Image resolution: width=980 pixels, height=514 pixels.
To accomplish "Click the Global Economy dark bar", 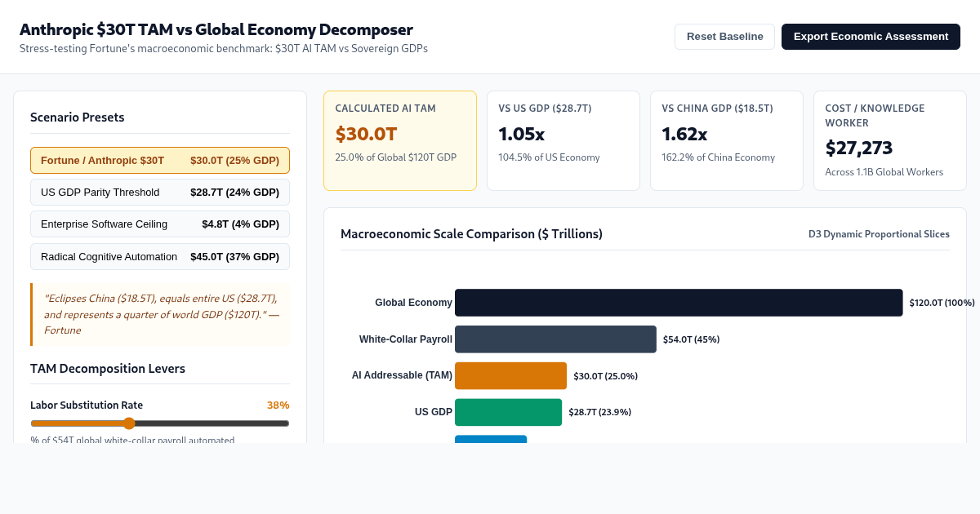I will coord(679,303).
